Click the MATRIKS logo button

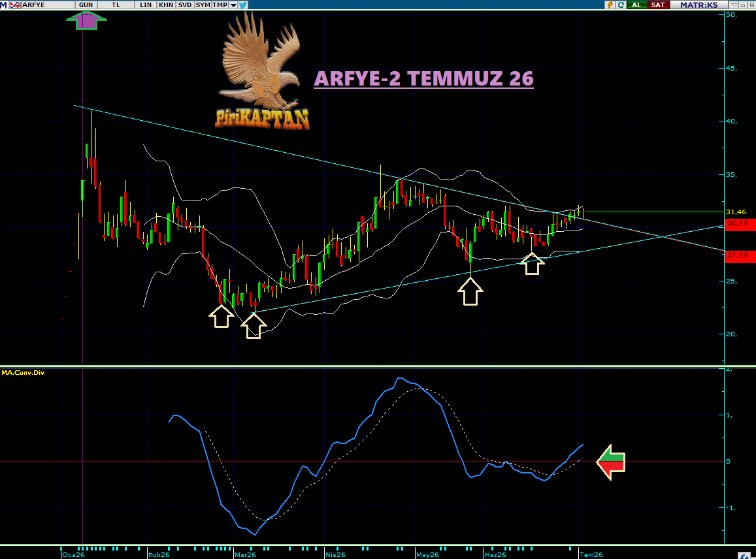pyautogui.click(x=699, y=5)
